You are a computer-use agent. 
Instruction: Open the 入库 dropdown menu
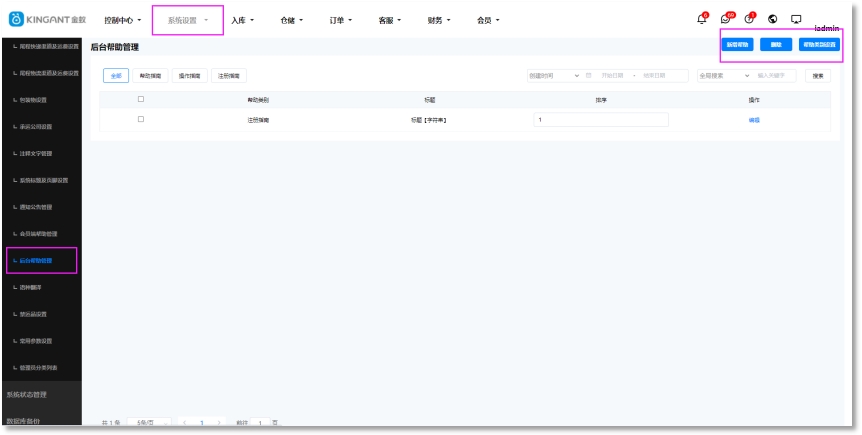coord(242,20)
